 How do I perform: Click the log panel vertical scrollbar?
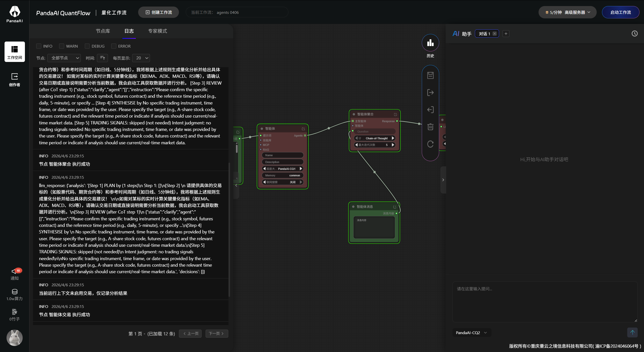tap(229, 230)
